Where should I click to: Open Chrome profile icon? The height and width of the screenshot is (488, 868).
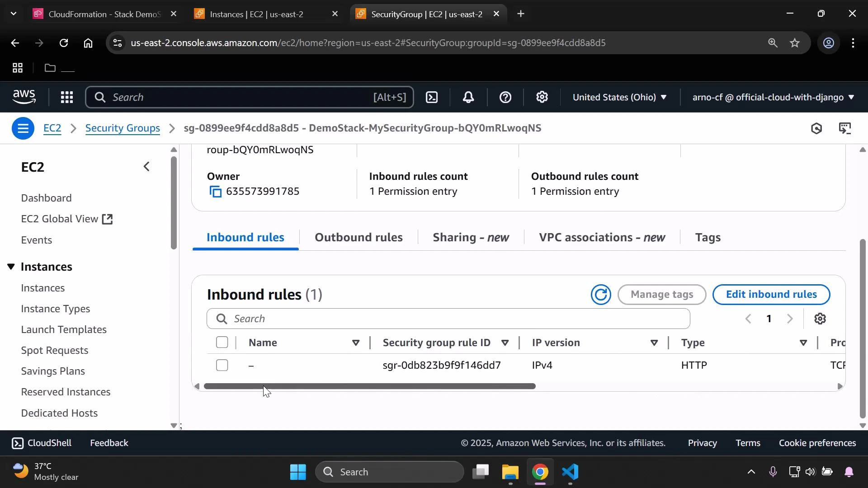[828, 43]
